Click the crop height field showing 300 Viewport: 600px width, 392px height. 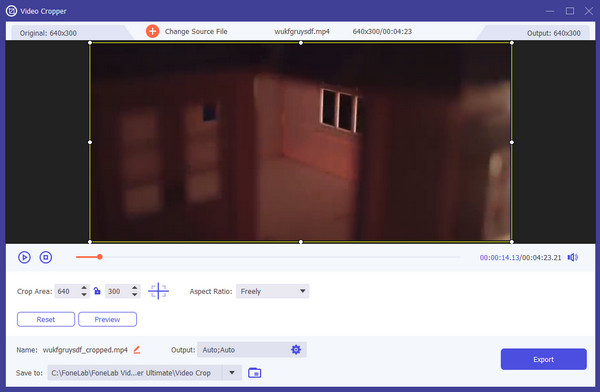(x=117, y=291)
